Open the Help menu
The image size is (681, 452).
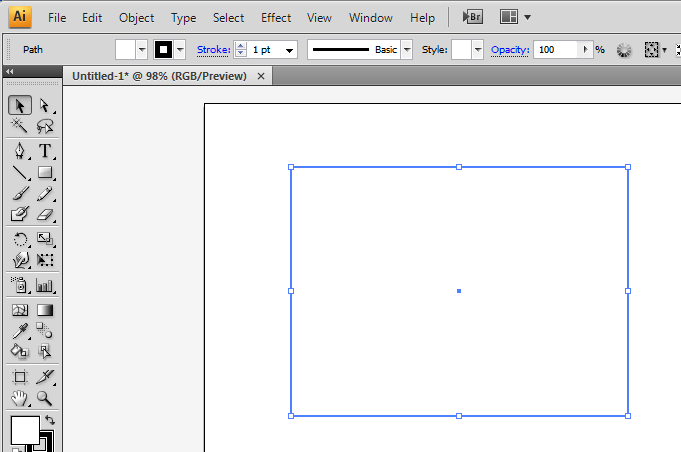[422, 18]
